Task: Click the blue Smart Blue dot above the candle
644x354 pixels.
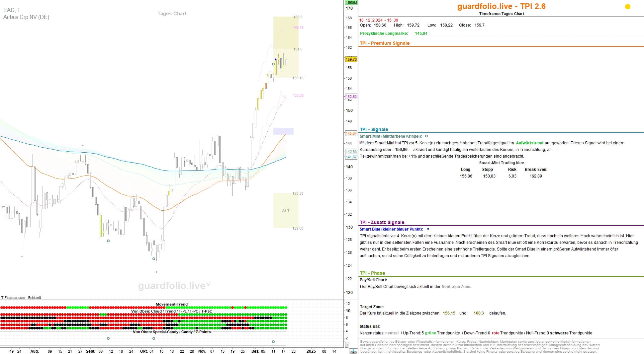Action: (276, 60)
